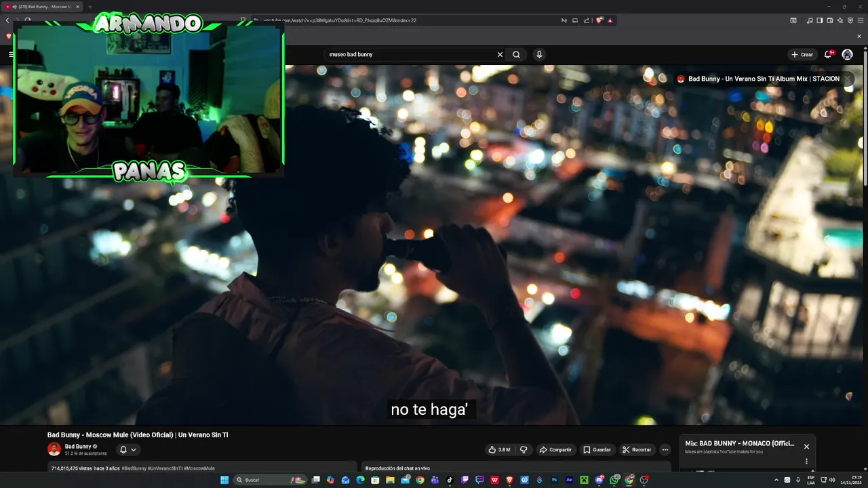This screenshot has height=488, width=868.
Task: Start voice search with the microphone icon
Action: point(539,54)
